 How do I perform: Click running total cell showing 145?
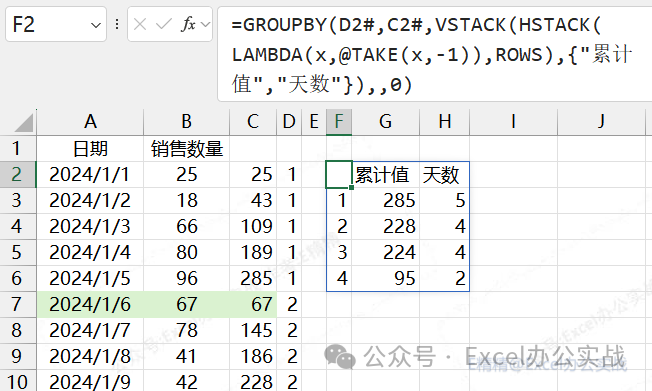pos(253,331)
